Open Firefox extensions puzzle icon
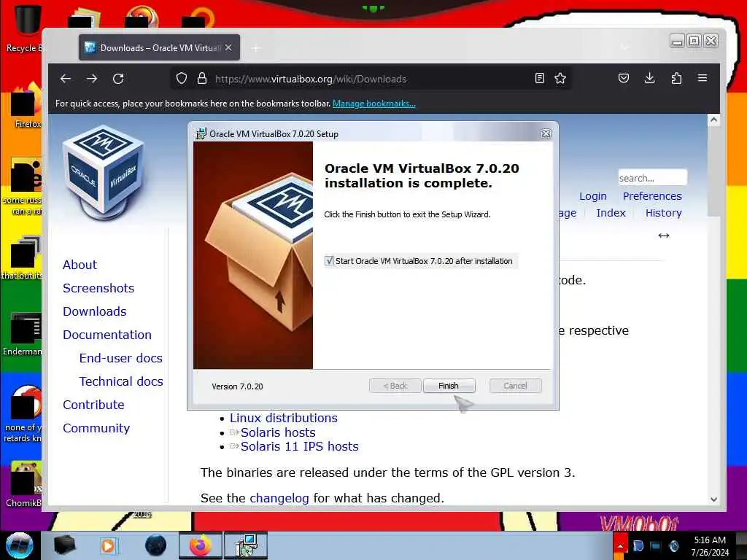 (x=676, y=78)
